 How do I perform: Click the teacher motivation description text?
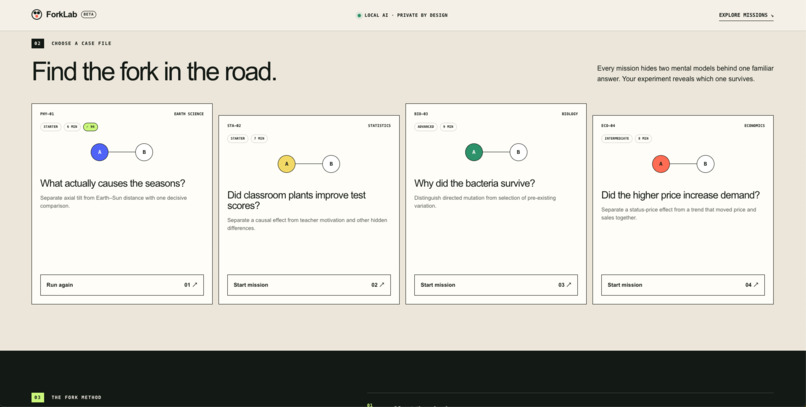click(307, 224)
